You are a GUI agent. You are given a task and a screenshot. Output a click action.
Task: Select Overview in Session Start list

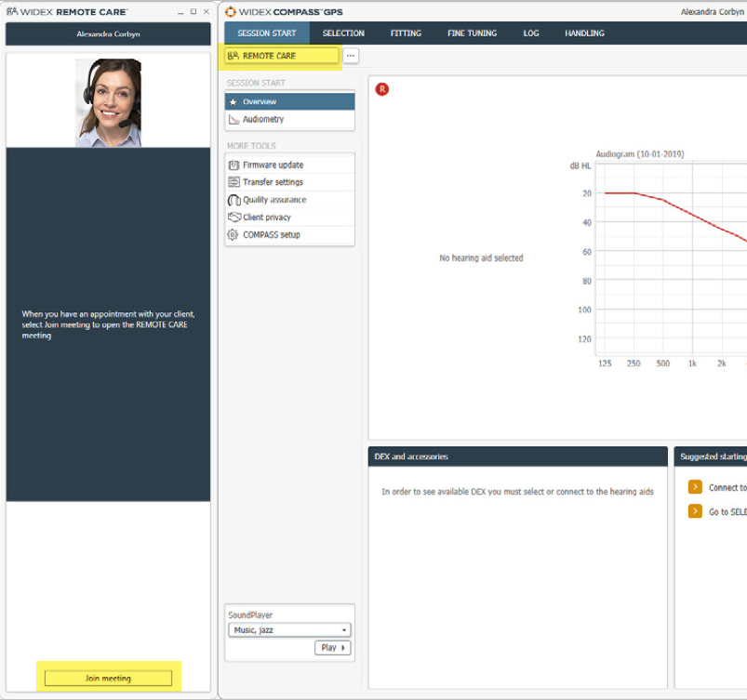click(x=289, y=102)
